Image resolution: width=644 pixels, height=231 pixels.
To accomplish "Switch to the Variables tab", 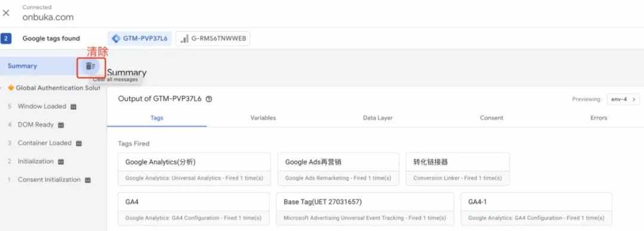I will click(x=263, y=118).
